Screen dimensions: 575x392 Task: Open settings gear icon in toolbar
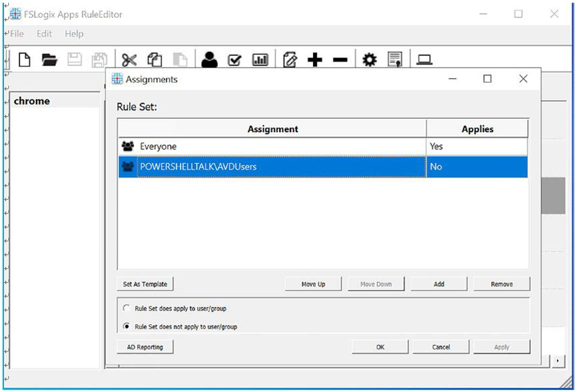tap(369, 59)
